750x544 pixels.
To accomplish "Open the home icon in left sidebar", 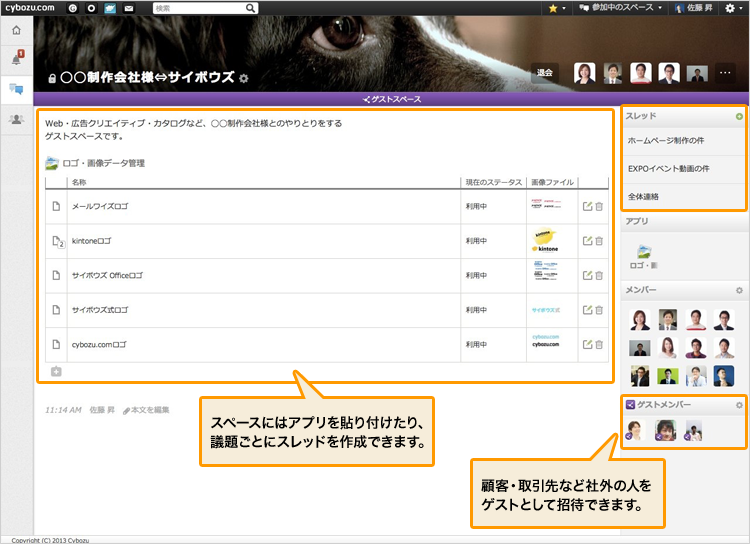I will coord(16,30).
